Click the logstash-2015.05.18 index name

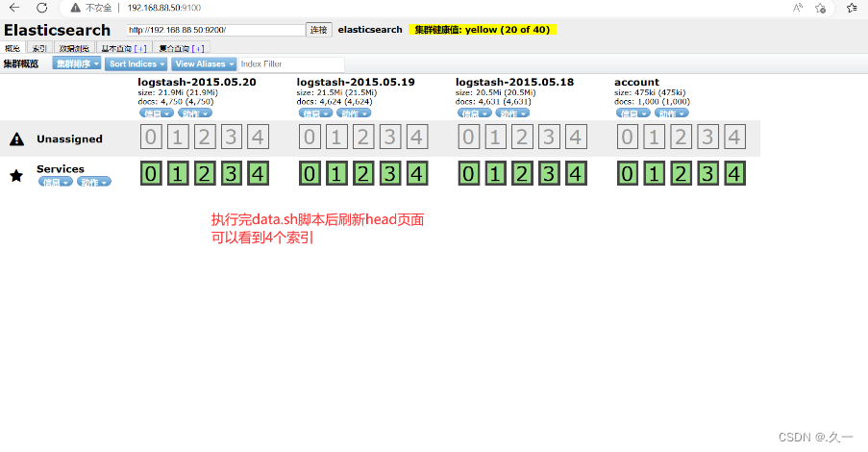point(515,82)
